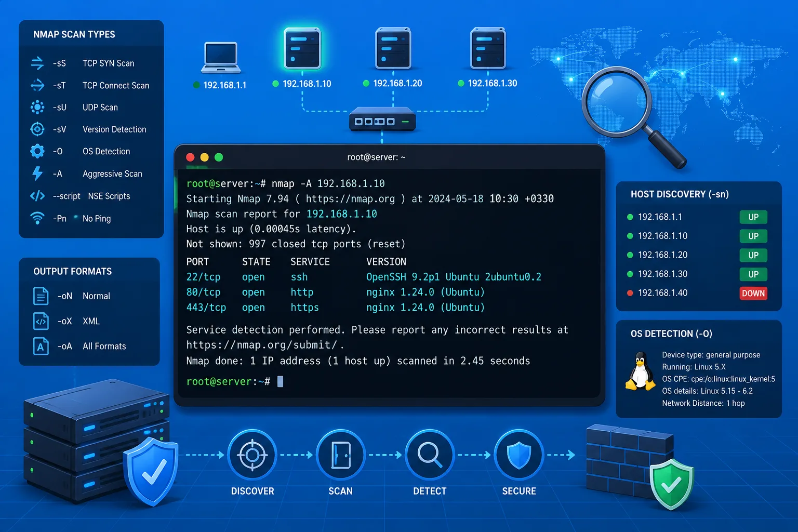Select the 443/tcp port row
The width and height of the screenshot is (798, 532).
click(x=336, y=307)
